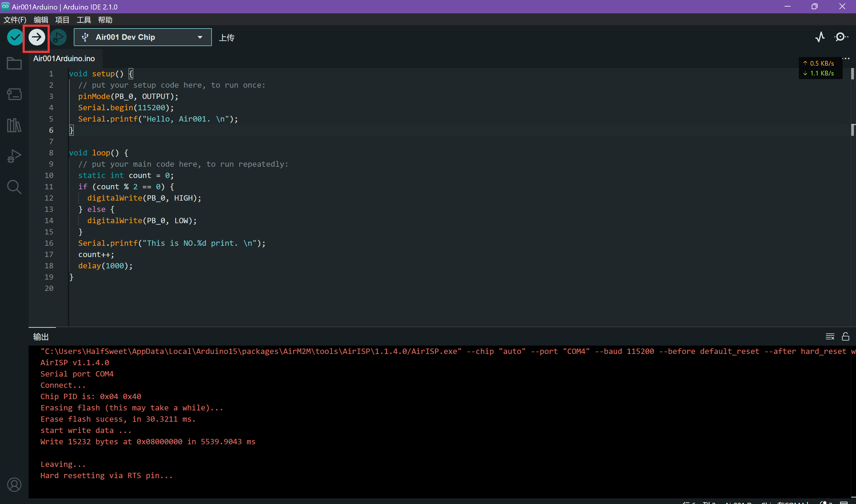Toggle output scroll lock
The width and height of the screenshot is (856, 504).
tap(845, 337)
